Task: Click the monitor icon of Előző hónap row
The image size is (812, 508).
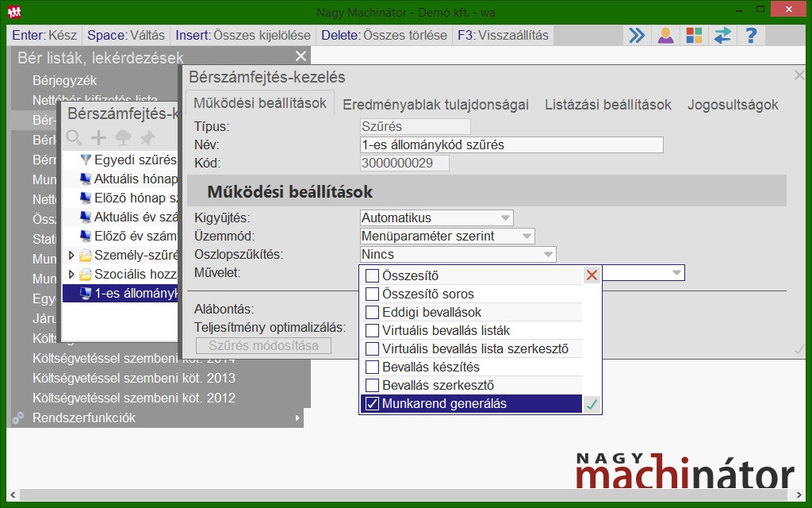Action: [86, 198]
